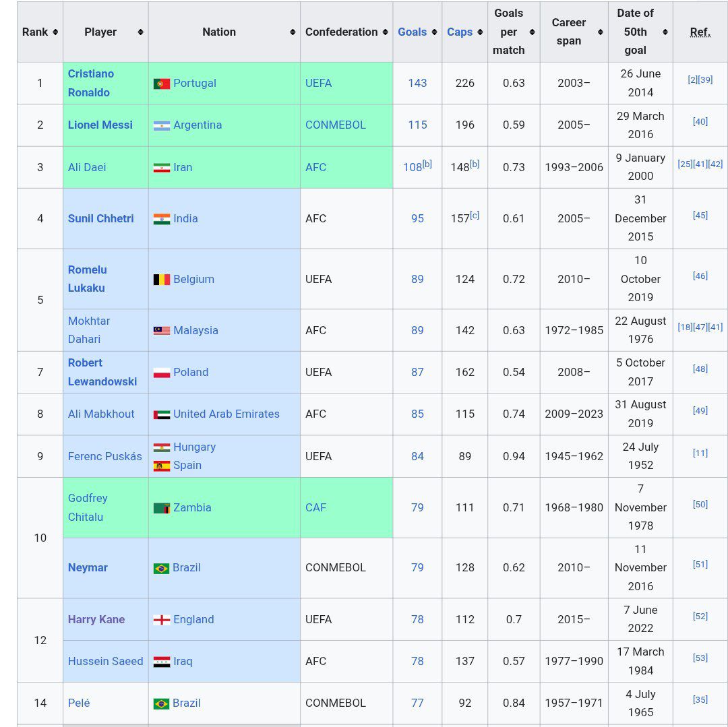Image resolution: width=728 pixels, height=727 pixels.
Task: Open footnote [c] next to 157 caps
Action: pyautogui.click(x=475, y=215)
